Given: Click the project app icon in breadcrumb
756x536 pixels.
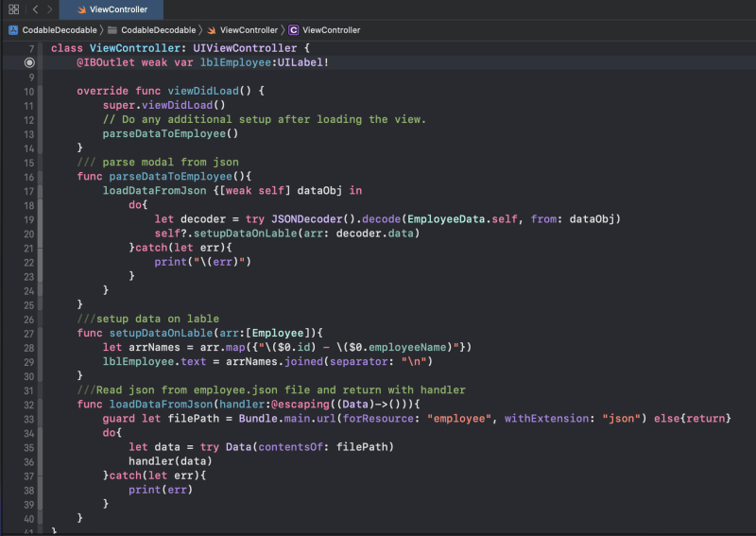Looking at the screenshot, I should pos(13,30).
